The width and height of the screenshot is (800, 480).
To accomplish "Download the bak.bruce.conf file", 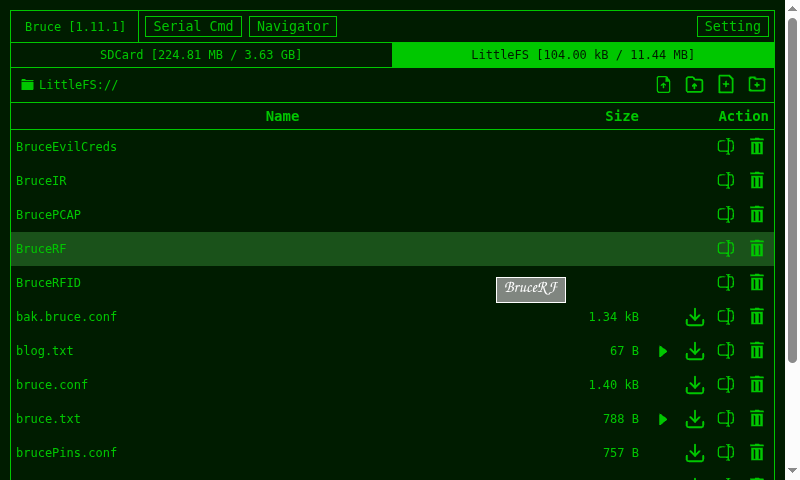I will [x=695, y=317].
